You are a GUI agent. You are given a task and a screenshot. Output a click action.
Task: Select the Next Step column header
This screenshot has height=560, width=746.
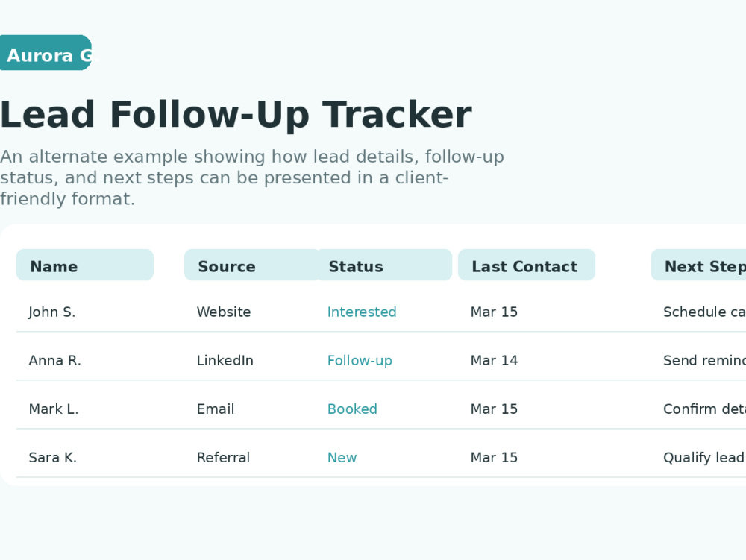coord(698,265)
